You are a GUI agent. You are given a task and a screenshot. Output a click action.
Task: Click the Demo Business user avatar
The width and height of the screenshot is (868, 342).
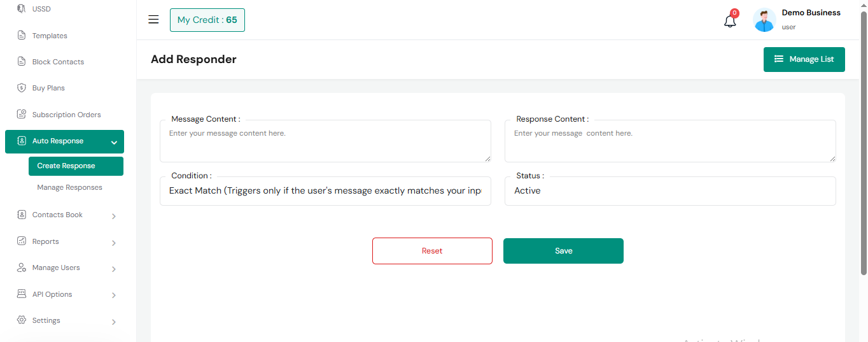[x=764, y=20]
